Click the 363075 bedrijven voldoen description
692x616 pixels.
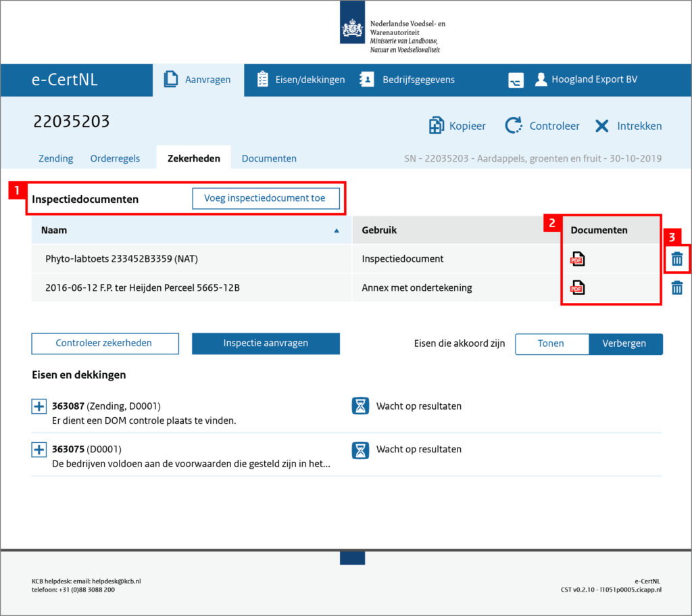tap(191, 464)
